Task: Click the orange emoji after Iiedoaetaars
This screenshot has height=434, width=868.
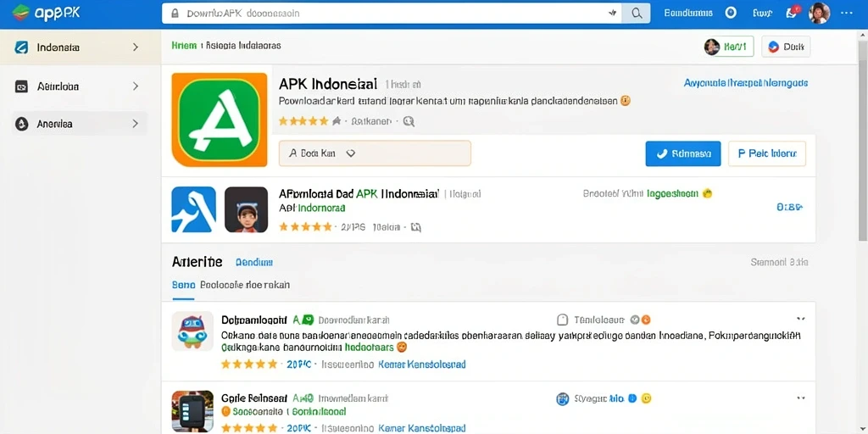Action: [403, 348]
